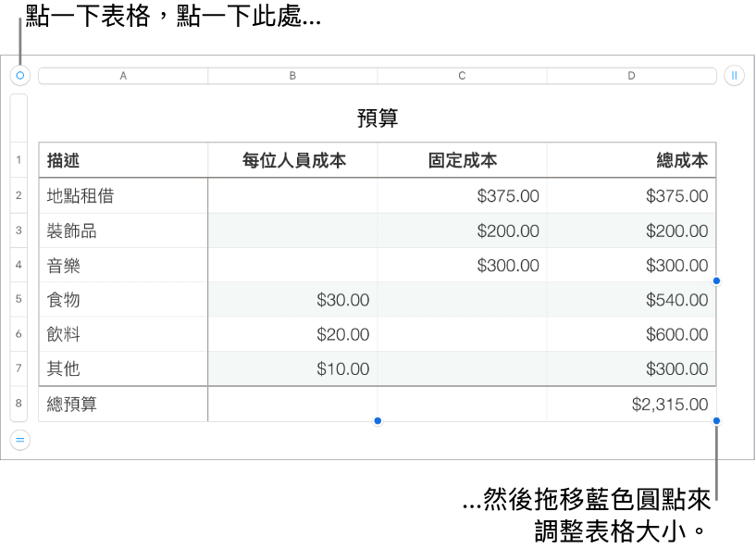Screen dimensions: 756x549
Task: Select column C header
Action: (x=462, y=76)
